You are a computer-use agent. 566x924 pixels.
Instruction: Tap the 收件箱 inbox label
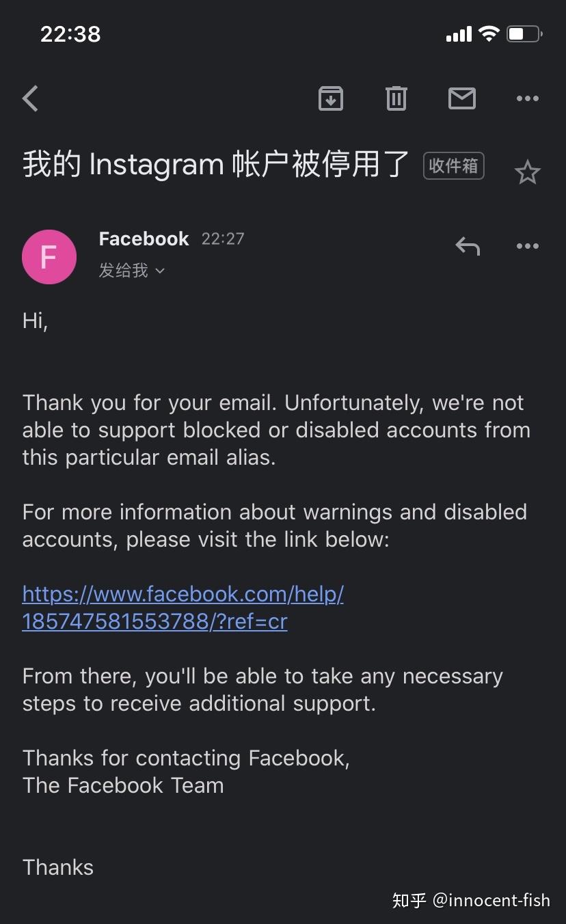pos(453,166)
